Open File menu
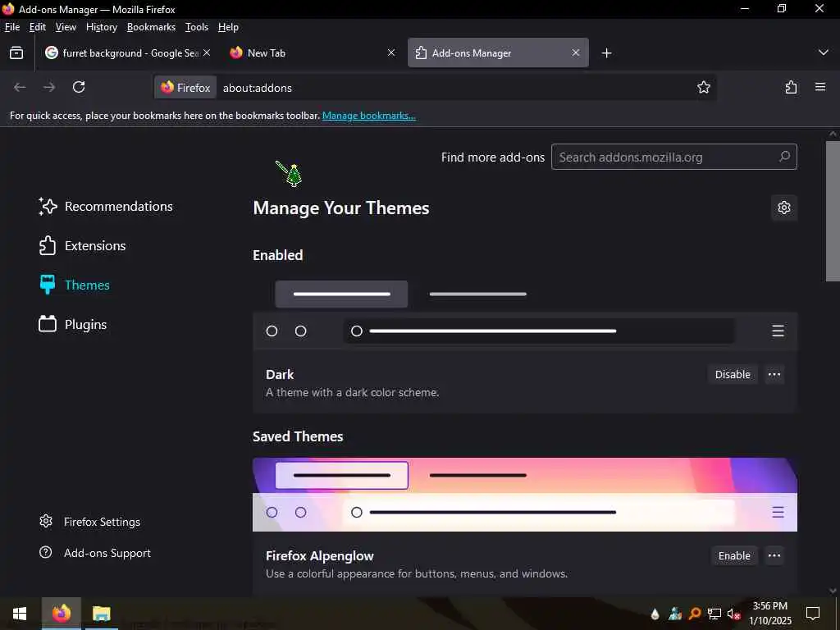 point(11,27)
